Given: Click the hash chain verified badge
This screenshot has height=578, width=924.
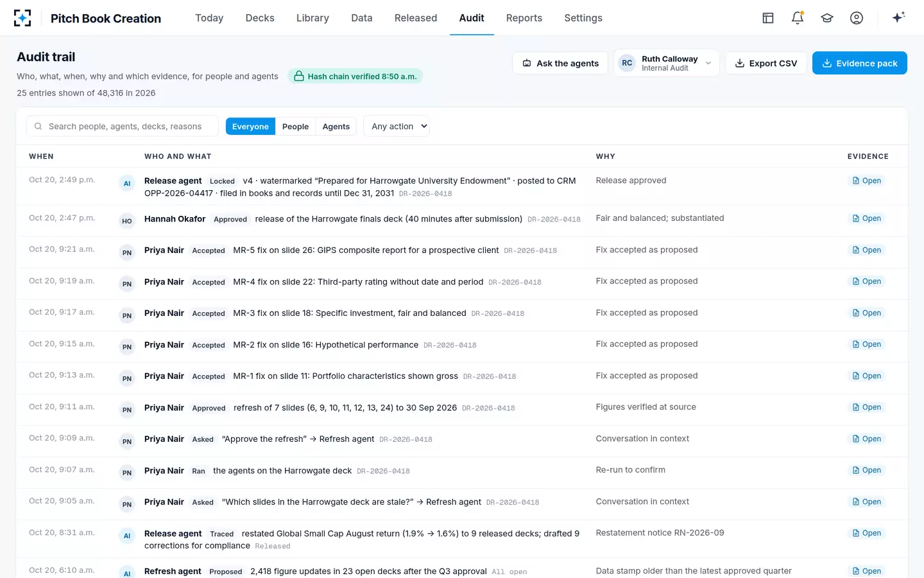Looking at the screenshot, I should click(355, 76).
